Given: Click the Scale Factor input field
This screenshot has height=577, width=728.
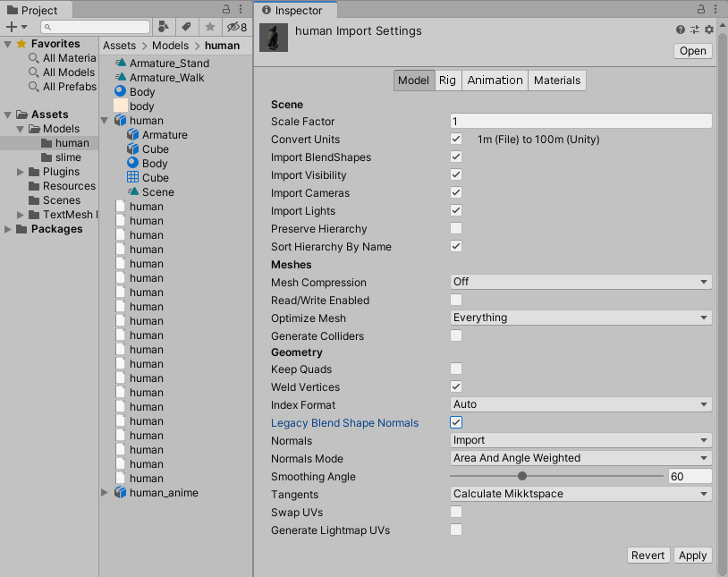Looking at the screenshot, I should click(x=580, y=121).
